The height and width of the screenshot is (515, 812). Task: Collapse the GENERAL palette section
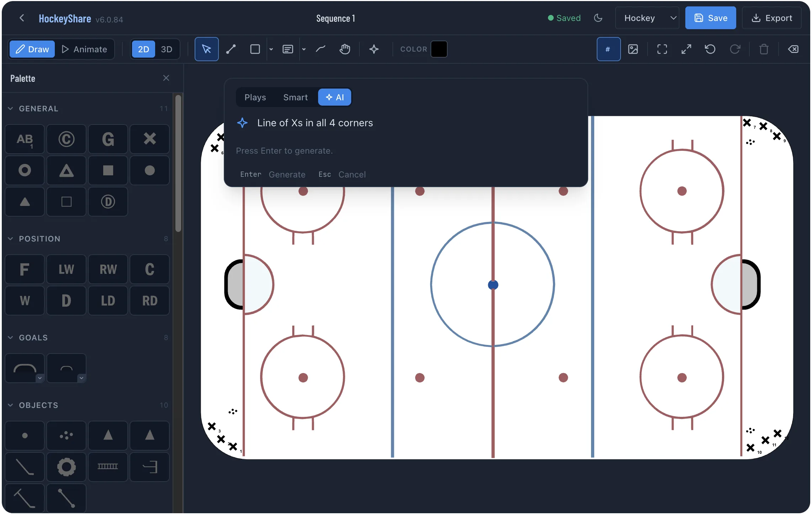click(10, 108)
